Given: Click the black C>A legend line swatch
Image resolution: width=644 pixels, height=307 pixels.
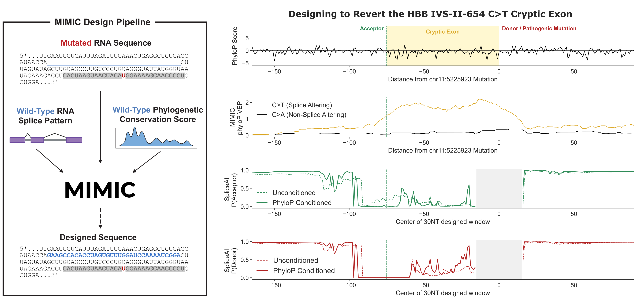Looking at the screenshot, I should pyautogui.click(x=262, y=115).
